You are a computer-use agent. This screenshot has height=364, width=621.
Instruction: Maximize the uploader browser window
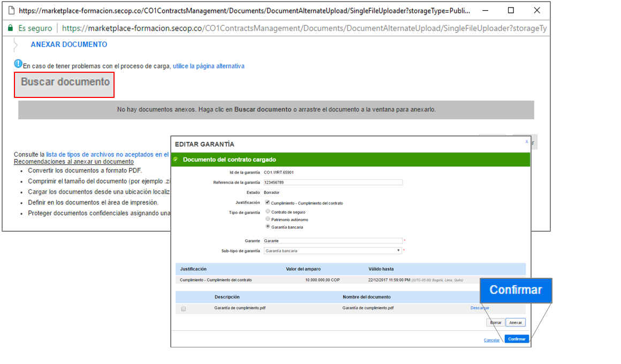[x=511, y=10]
